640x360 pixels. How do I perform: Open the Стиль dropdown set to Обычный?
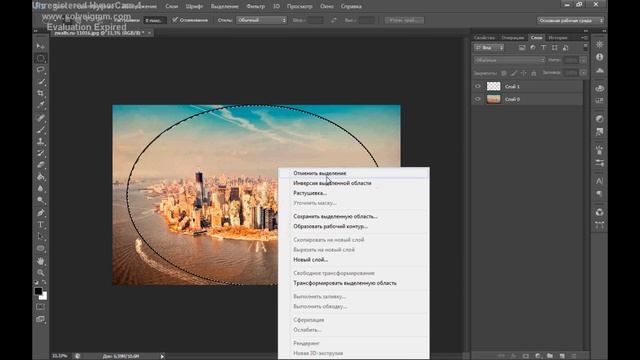pyautogui.click(x=261, y=20)
